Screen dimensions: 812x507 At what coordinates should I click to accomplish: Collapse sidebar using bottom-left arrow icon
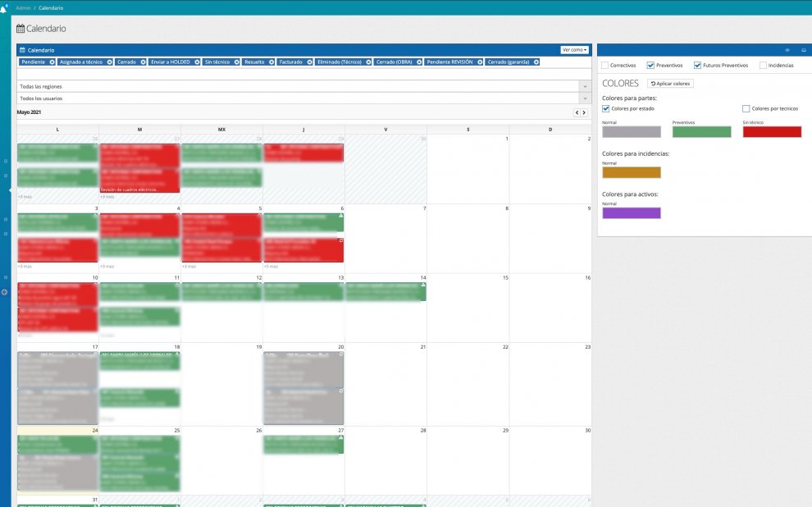click(x=5, y=292)
